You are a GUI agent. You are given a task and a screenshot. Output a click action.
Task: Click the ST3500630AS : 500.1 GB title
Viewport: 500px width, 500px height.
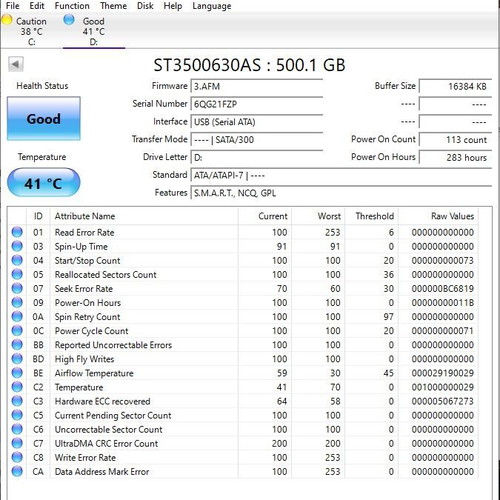coord(249,65)
